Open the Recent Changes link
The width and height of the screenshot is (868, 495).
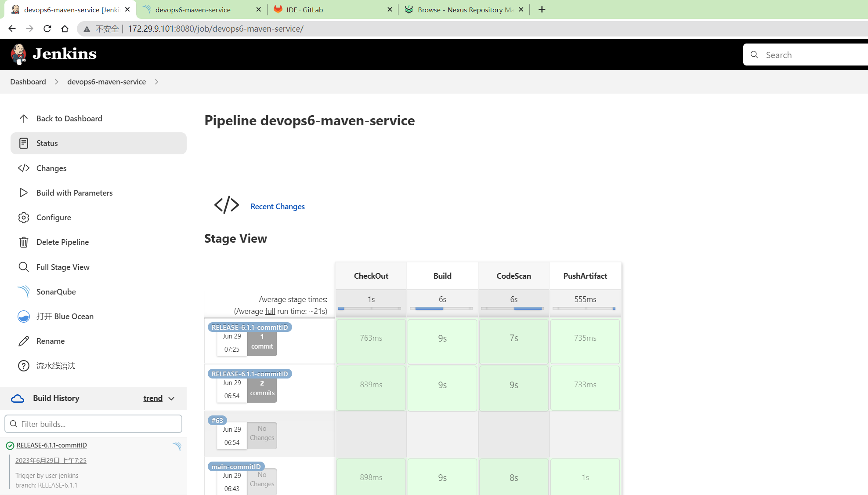(x=278, y=207)
